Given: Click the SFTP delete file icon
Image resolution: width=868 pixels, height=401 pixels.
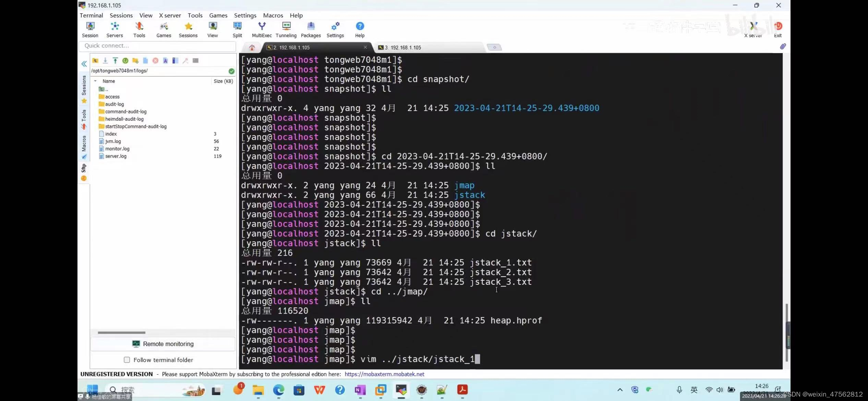Looking at the screenshot, I should coord(155,61).
